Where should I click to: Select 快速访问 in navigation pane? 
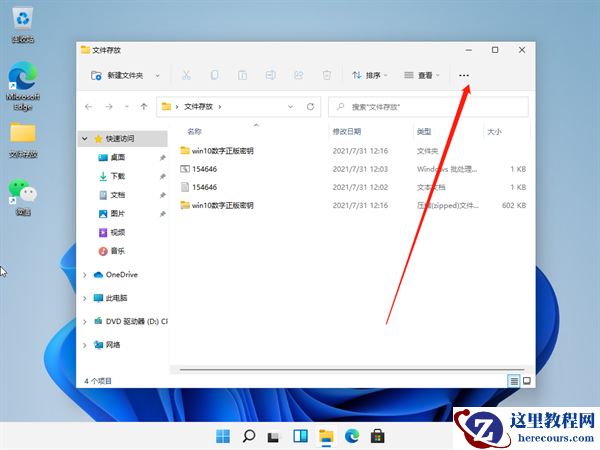point(120,139)
